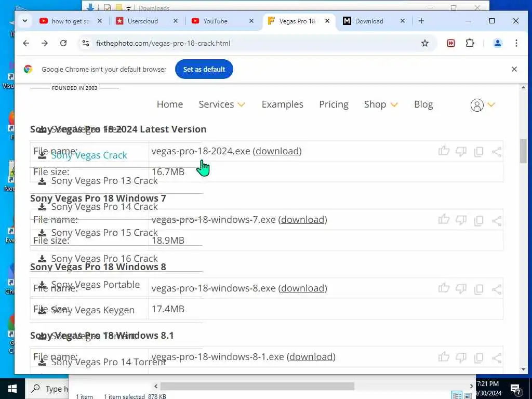The image size is (532, 399).
Task: Open the red extension icon in Chrome toolbar
Action: [x=451, y=43]
